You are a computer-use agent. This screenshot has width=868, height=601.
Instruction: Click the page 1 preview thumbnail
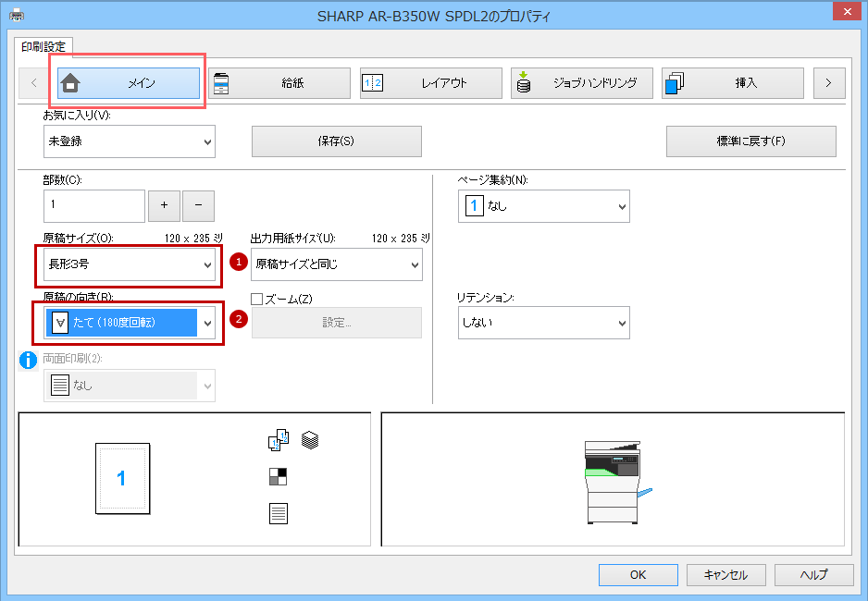(x=122, y=479)
